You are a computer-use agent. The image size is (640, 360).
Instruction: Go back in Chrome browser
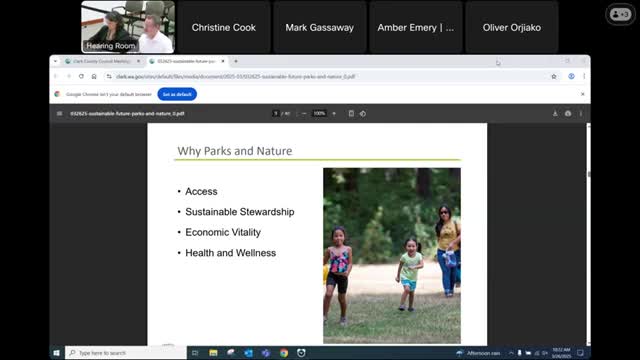[x=56, y=76]
